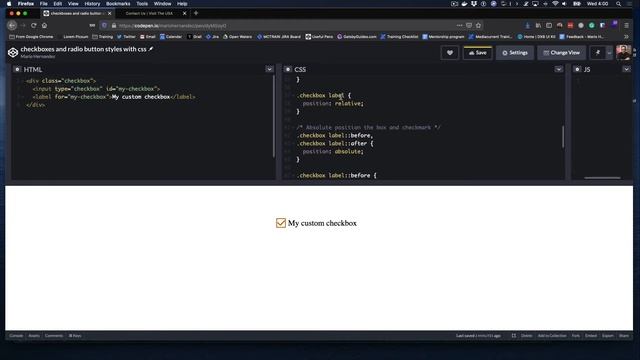The height and width of the screenshot is (360, 640).
Task: Click the volume icon in menu bar
Action: (564, 4)
